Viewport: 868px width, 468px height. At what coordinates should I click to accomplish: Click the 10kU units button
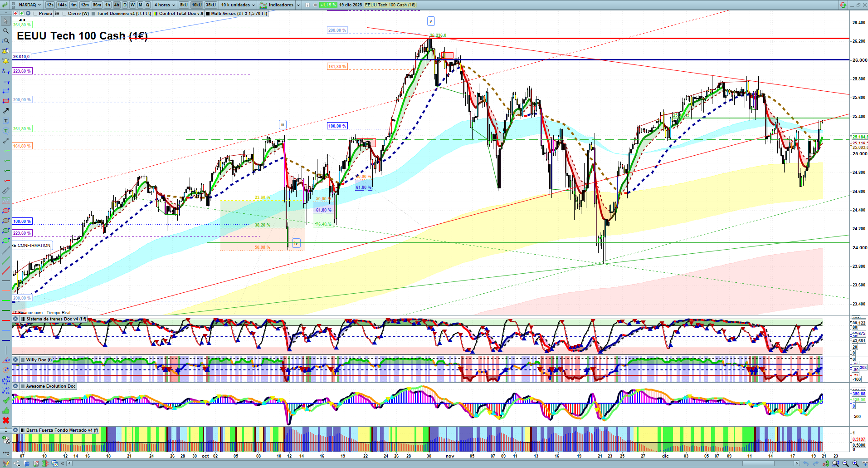click(197, 5)
